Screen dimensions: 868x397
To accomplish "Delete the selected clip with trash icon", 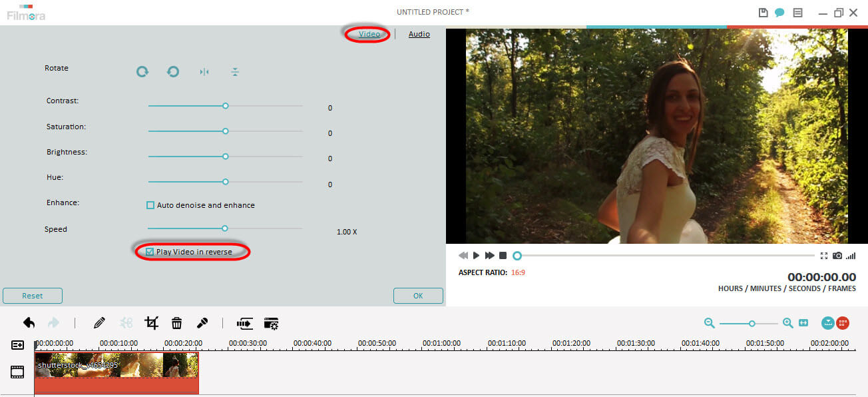I will 176,323.
